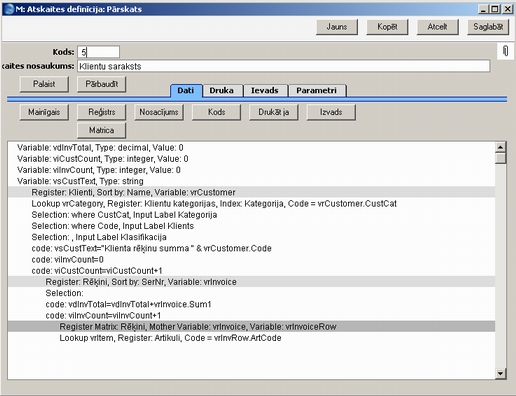Select row Lookup vrItem, Register: Artikuli

coord(251,338)
